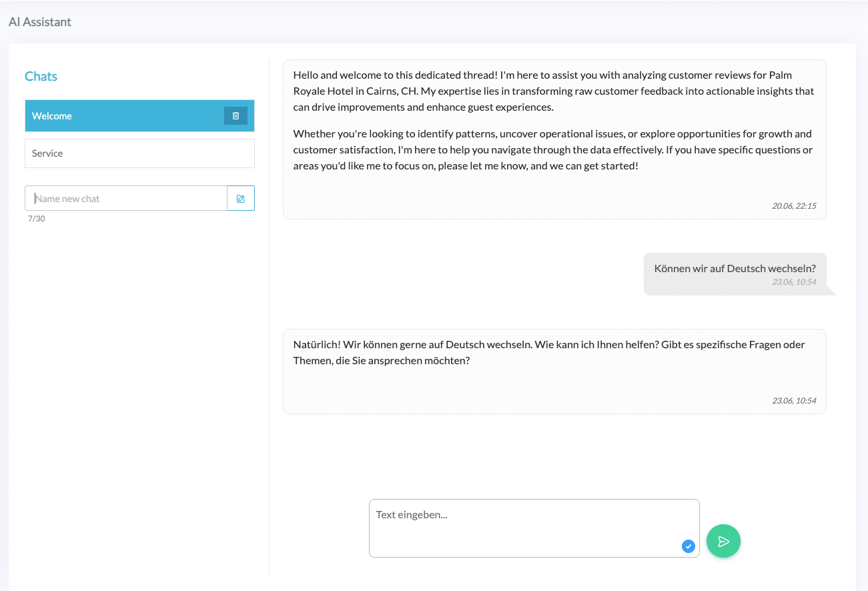Open the Service chat thread
This screenshot has width=868, height=591.
click(139, 153)
